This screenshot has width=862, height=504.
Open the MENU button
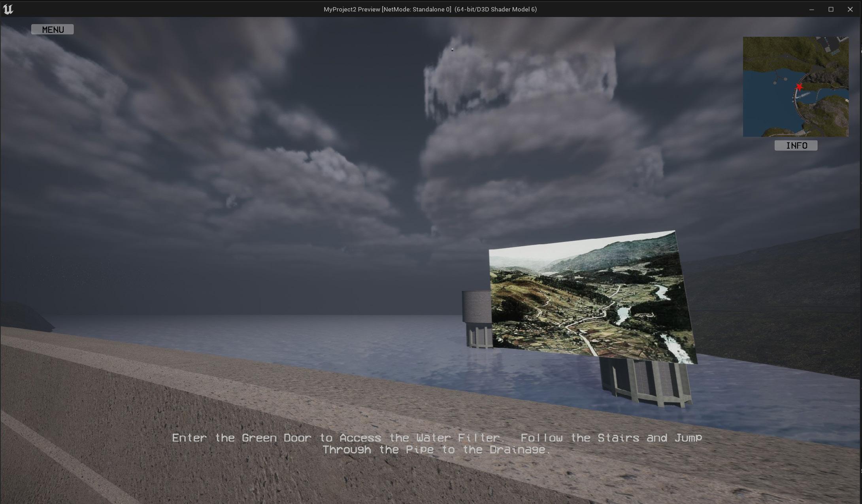(53, 30)
